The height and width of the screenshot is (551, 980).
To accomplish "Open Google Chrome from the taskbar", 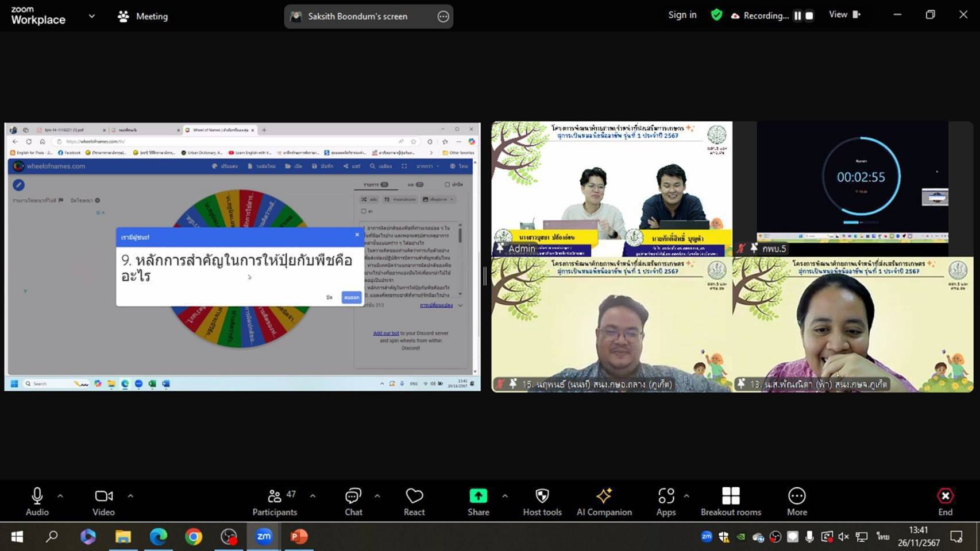I will pos(194,537).
